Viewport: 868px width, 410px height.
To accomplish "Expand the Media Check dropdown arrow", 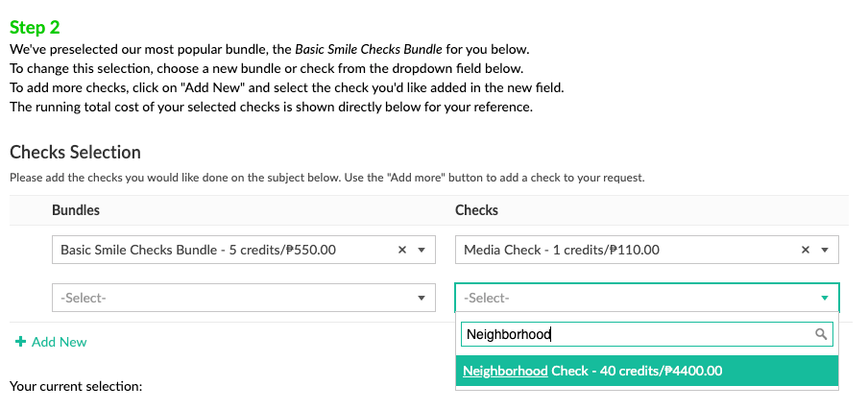I will [x=825, y=250].
